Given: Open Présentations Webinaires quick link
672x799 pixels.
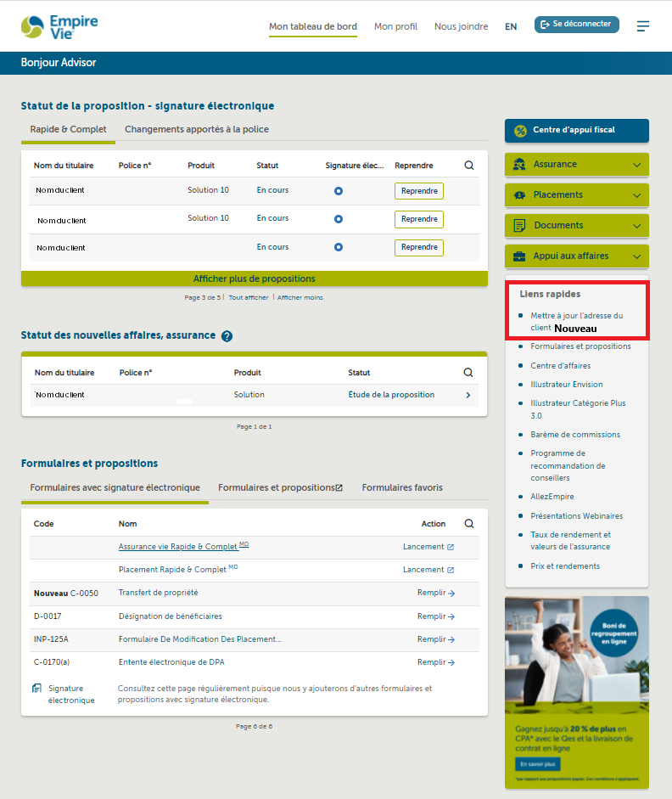Looking at the screenshot, I should [576, 516].
